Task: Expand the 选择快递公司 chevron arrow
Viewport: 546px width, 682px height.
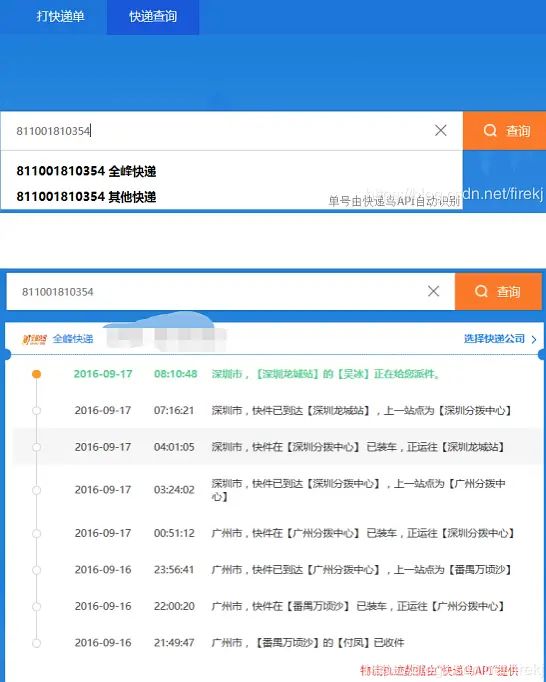Action: 534,339
